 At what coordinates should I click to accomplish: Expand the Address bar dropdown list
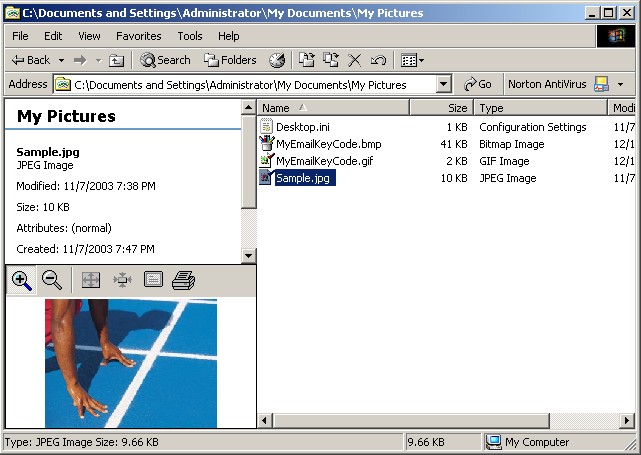pos(443,85)
